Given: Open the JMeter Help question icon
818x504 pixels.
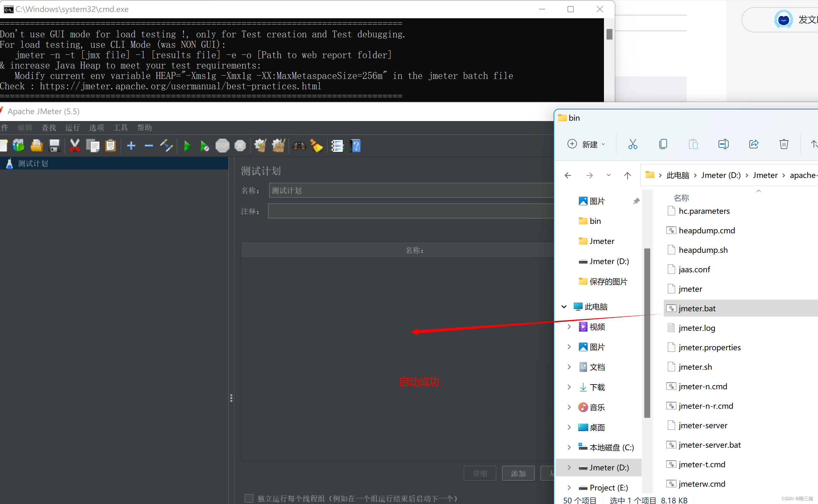Looking at the screenshot, I should (x=356, y=146).
